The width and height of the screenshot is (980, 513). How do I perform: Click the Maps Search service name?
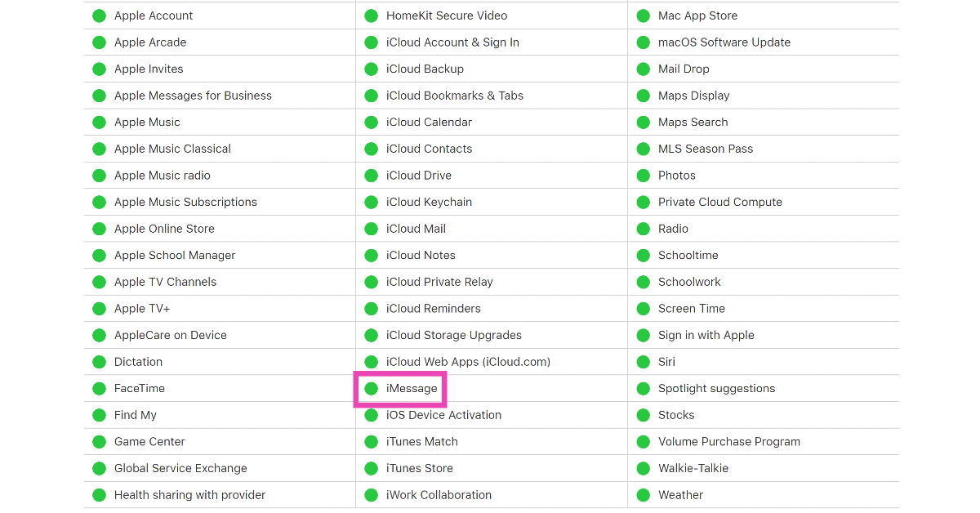(x=693, y=123)
